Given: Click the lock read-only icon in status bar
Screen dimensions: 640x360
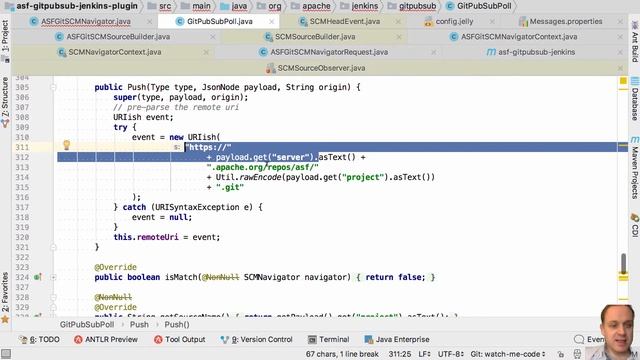Looking at the screenshot, I should point(561,354).
